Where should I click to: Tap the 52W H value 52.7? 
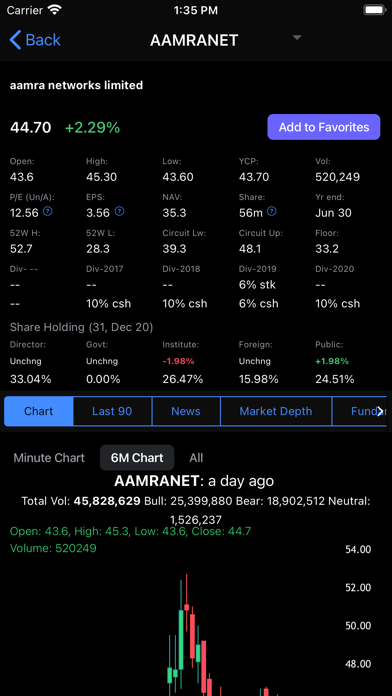(x=21, y=249)
